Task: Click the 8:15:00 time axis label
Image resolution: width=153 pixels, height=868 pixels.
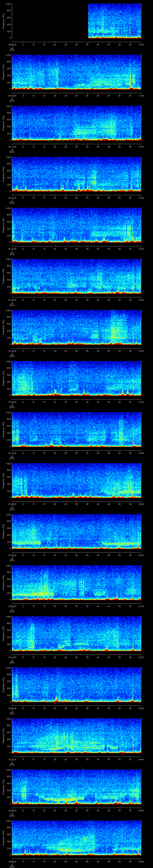Action: (12, 351)
